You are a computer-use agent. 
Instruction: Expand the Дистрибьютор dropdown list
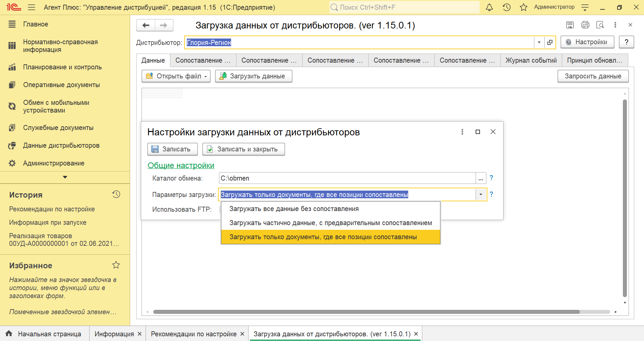click(x=539, y=42)
